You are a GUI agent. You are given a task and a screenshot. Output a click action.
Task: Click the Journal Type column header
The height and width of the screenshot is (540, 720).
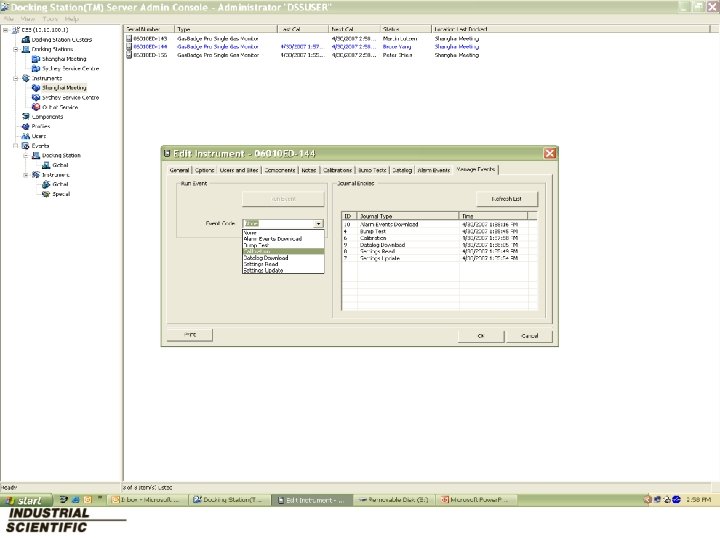[x=408, y=216]
